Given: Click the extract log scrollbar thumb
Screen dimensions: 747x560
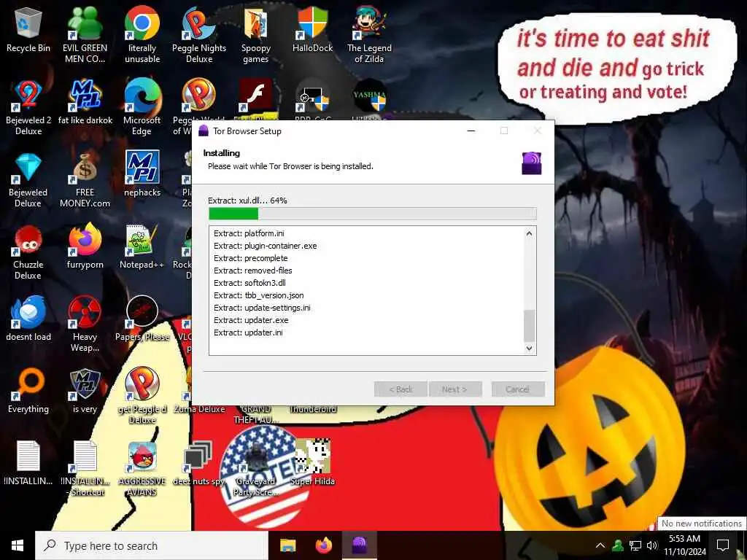Looking at the screenshot, I should coord(530,326).
